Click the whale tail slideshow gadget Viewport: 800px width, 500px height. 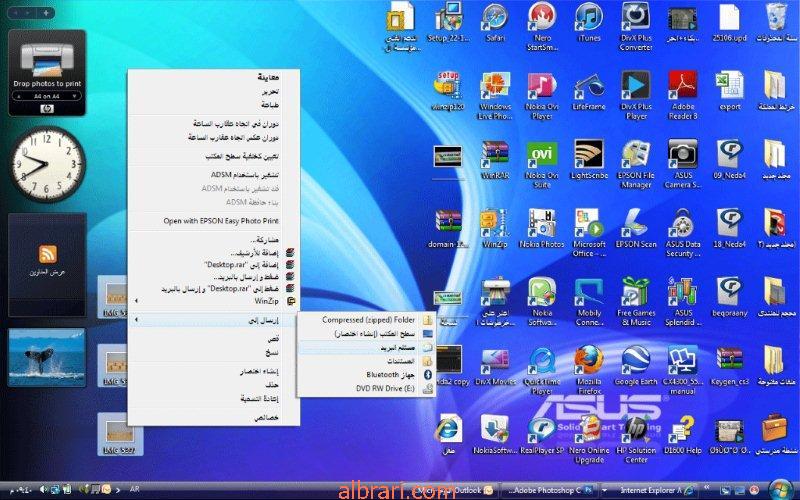tap(47, 357)
